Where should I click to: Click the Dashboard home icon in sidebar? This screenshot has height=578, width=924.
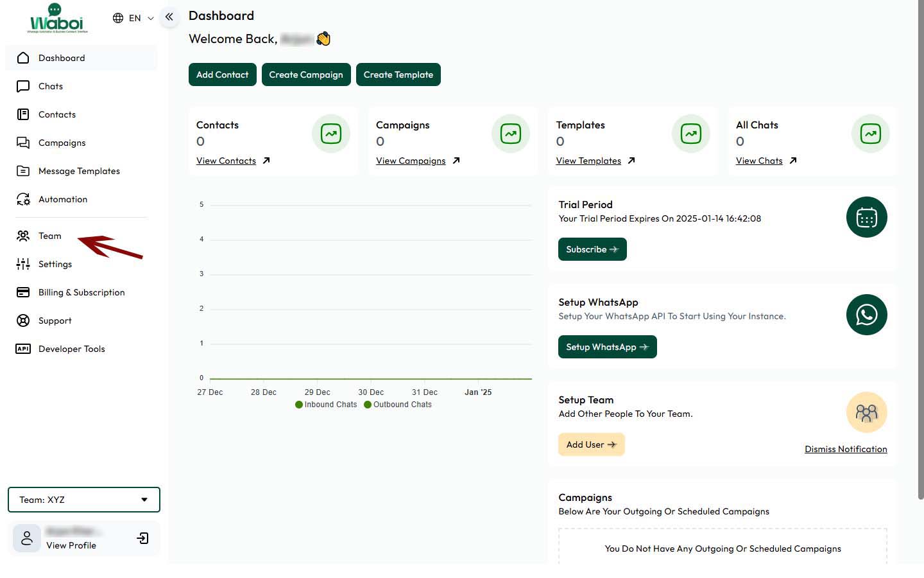(x=23, y=58)
